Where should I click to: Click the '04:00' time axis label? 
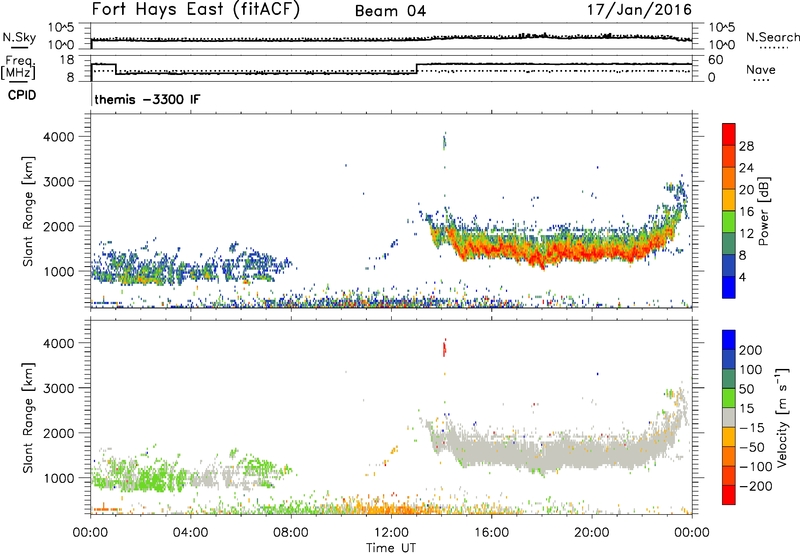(x=190, y=533)
